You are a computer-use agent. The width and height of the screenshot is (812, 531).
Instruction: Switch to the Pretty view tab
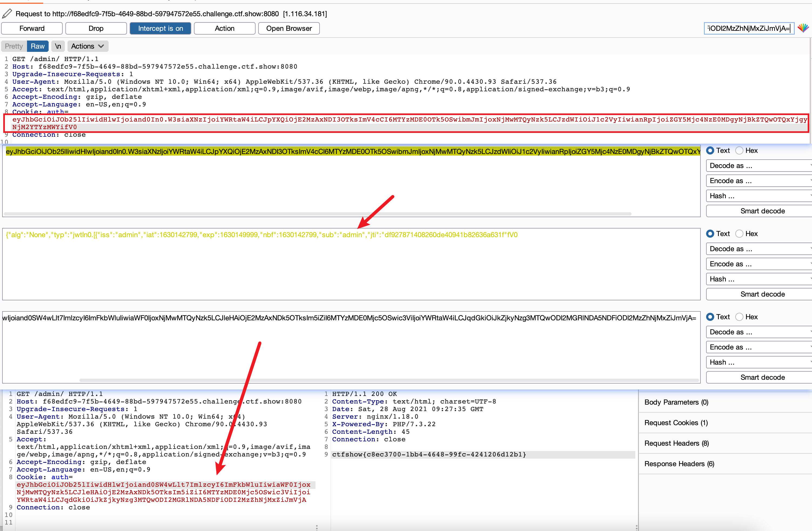tap(14, 46)
